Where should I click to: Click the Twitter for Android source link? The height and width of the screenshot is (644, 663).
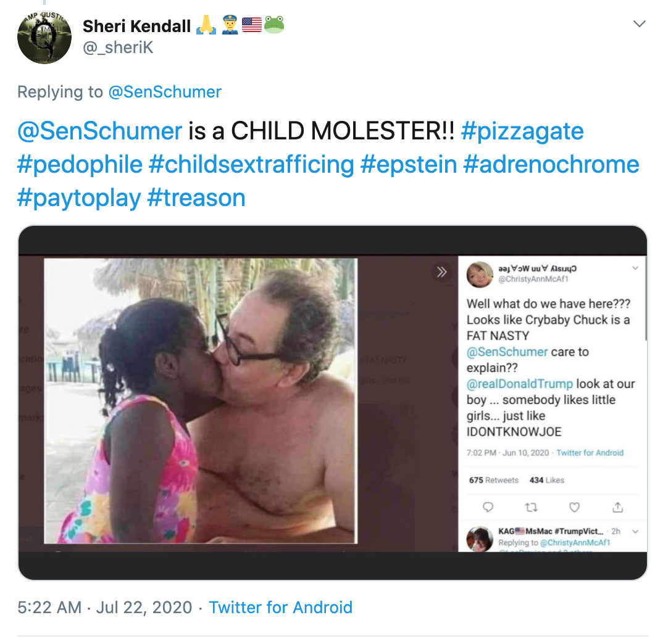[x=280, y=607]
